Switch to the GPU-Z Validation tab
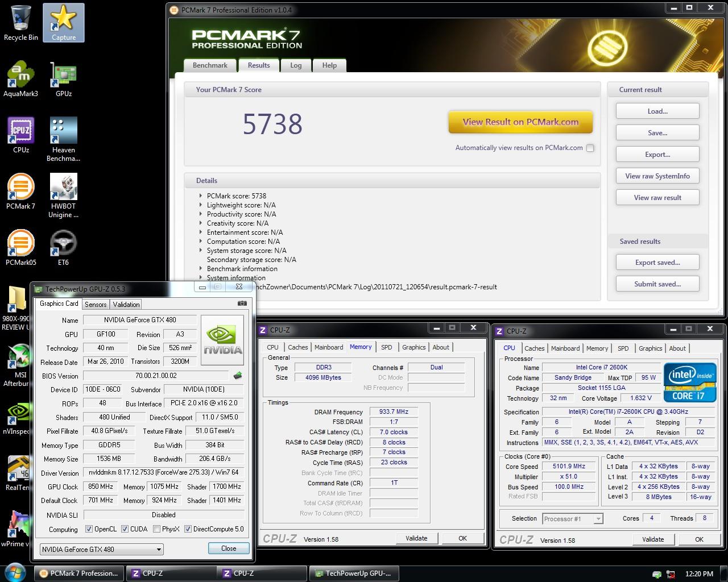Viewport: 728px width, 582px height. point(126,305)
